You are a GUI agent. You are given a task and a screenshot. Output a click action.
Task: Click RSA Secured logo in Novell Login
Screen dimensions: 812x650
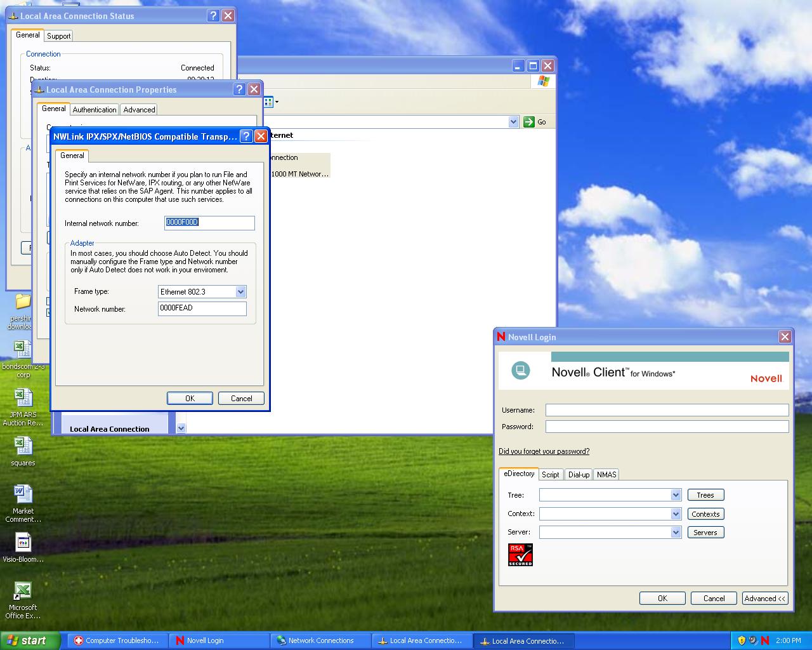point(520,555)
